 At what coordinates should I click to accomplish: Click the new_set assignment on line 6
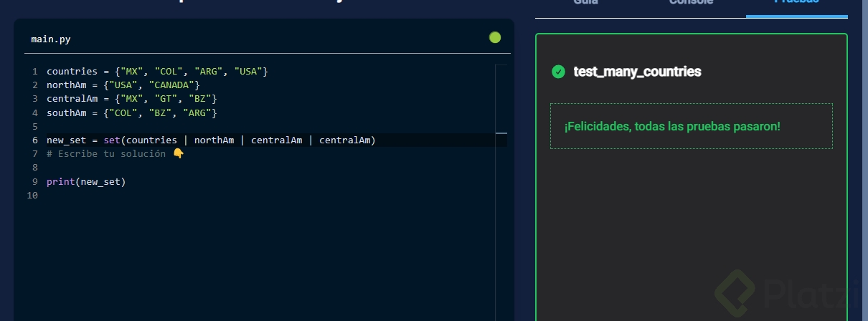[211, 140]
